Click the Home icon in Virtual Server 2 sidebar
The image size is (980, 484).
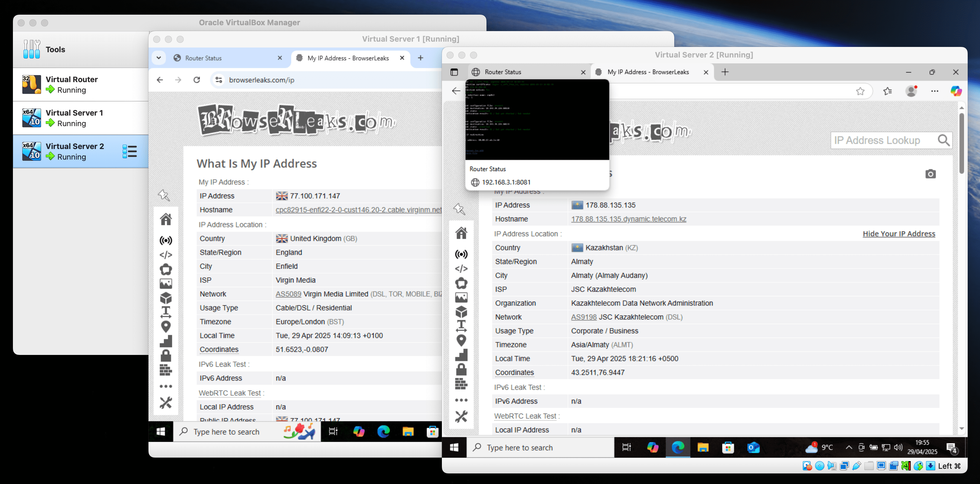(x=461, y=233)
